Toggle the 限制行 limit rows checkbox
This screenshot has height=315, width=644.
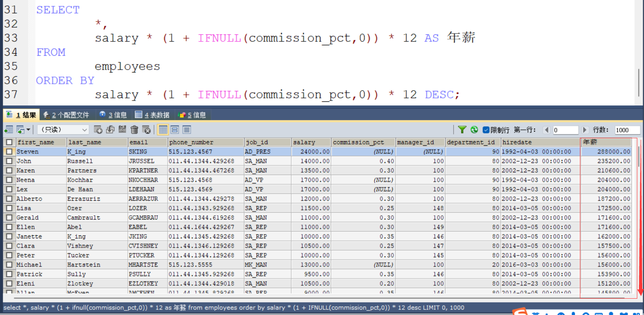486,130
